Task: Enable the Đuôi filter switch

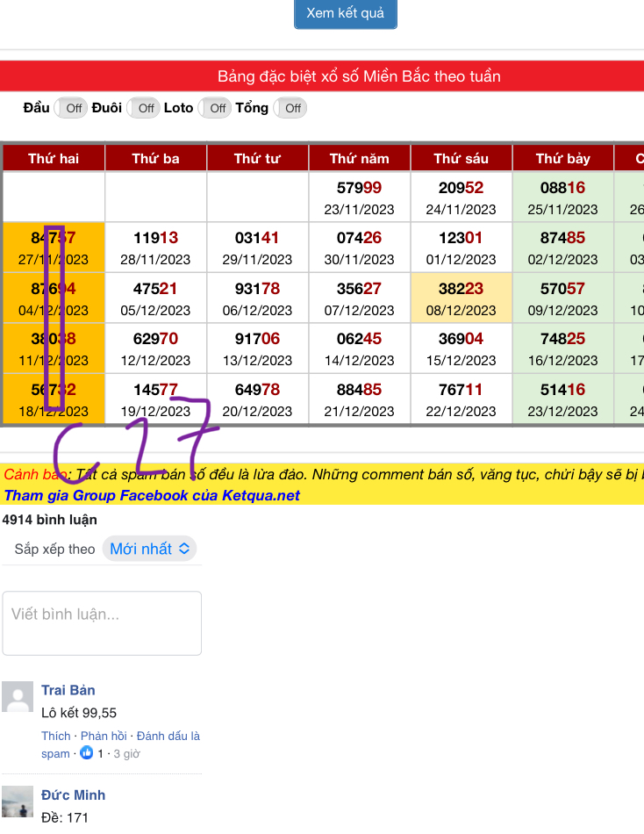Action: pos(143,108)
